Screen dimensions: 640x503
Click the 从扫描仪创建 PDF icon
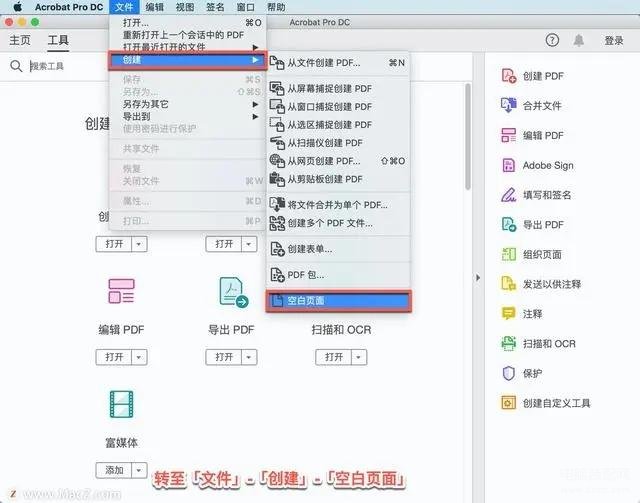click(x=277, y=142)
